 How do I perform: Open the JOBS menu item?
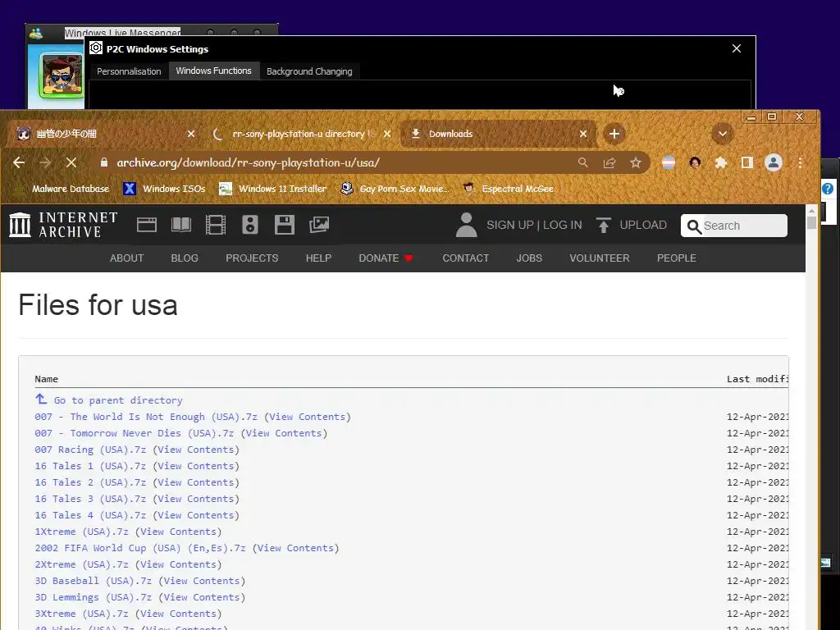coord(529,258)
